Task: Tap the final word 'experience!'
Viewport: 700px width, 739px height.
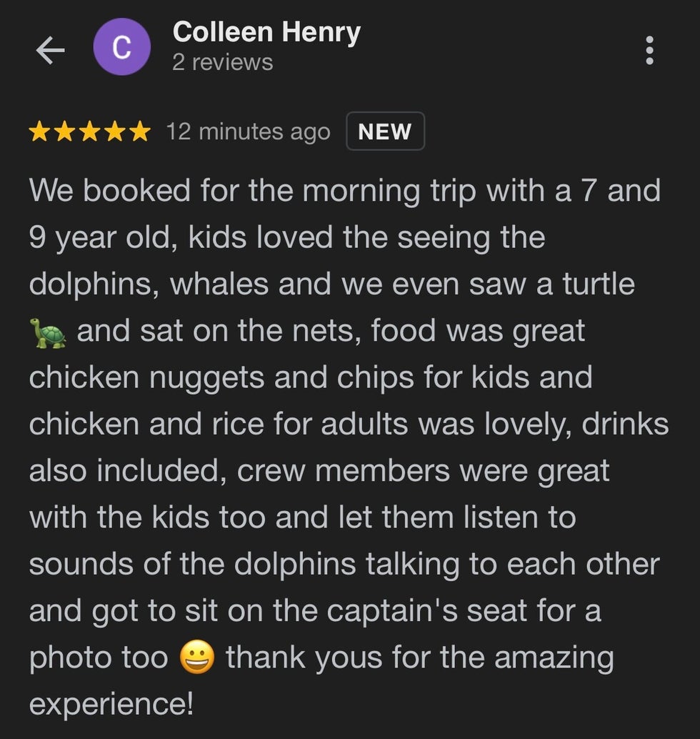Action: pyautogui.click(x=111, y=705)
